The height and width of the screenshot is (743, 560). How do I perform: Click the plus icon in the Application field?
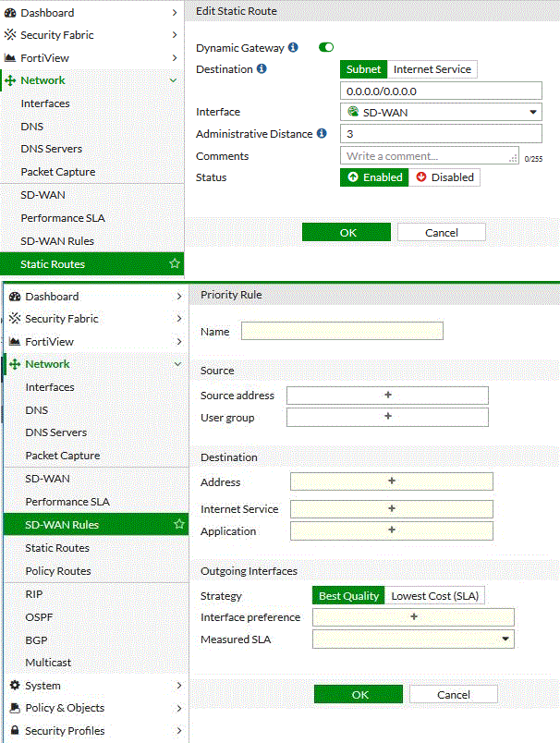point(392,530)
